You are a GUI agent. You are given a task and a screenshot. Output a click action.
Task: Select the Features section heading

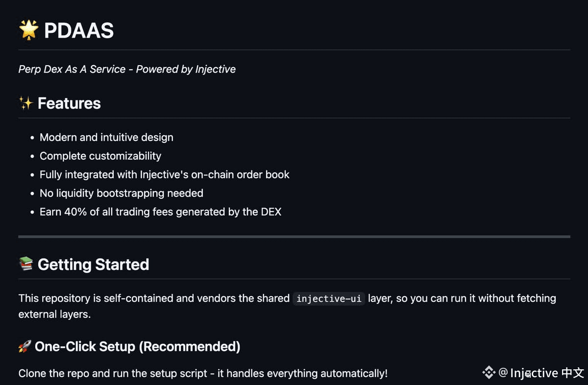[69, 103]
